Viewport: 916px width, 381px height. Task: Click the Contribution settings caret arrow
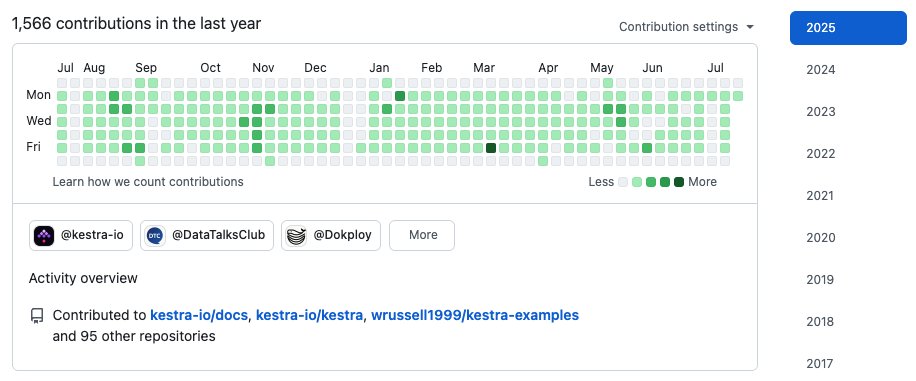750,27
